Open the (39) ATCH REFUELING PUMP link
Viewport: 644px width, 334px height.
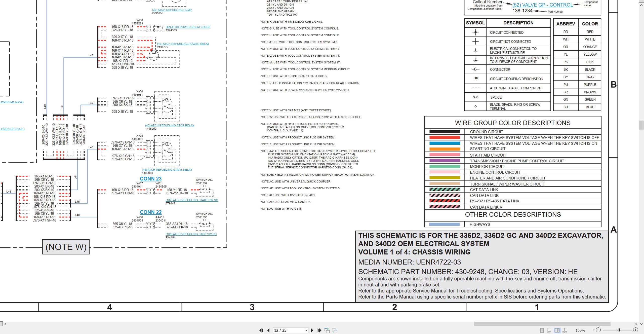pos(172,10)
